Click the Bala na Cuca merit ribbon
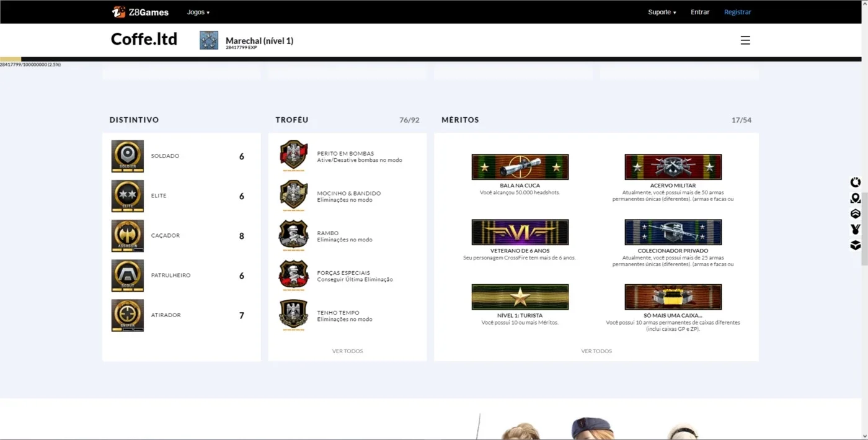Image resolution: width=868 pixels, height=440 pixels. pyautogui.click(x=520, y=167)
